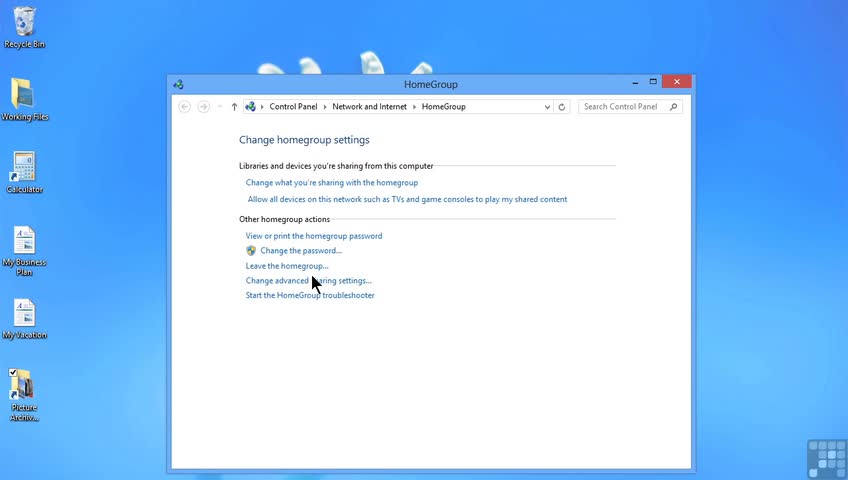The height and width of the screenshot is (480, 848).
Task: Click Change the password link
Action: tap(301, 251)
